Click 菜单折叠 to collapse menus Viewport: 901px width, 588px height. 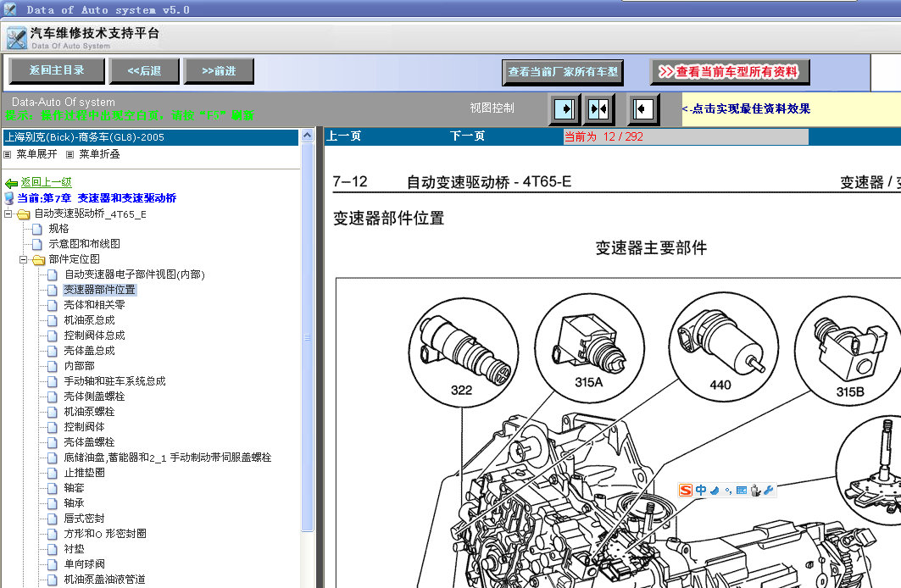pos(99,154)
